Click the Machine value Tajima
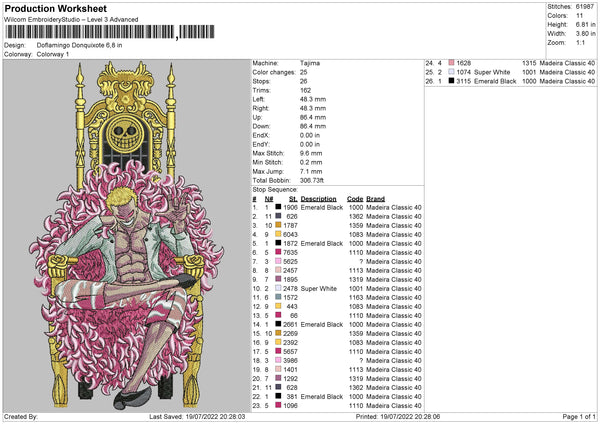600x424 pixels. pos(310,63)
